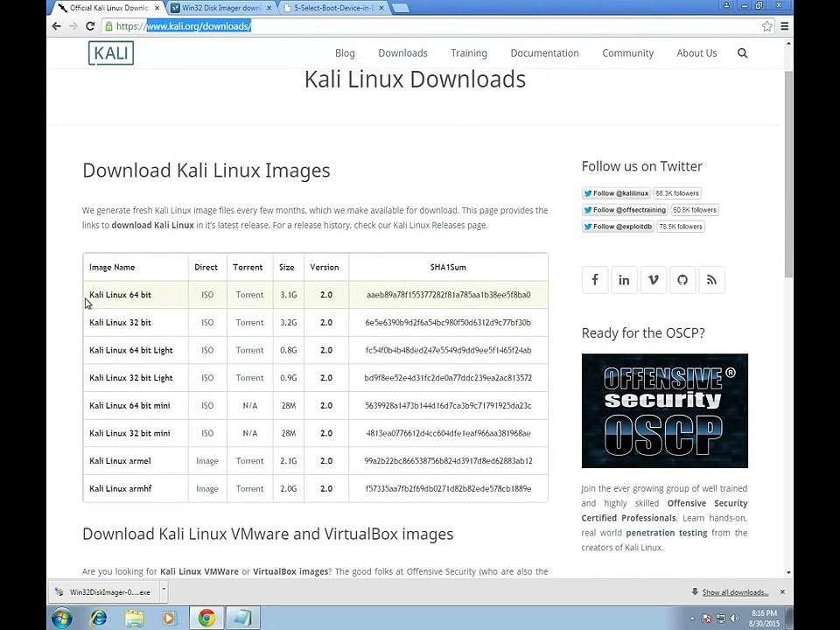The width and height of the screenshot is (840, 630).
Task: Click the volume speaker tray icon
Action: 734,619
